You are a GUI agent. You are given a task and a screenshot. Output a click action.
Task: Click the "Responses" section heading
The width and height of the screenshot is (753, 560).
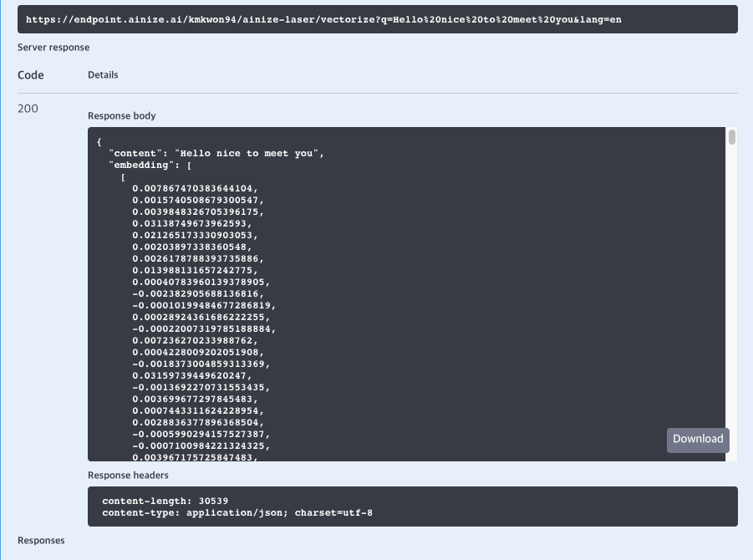[x=41, y=540]
